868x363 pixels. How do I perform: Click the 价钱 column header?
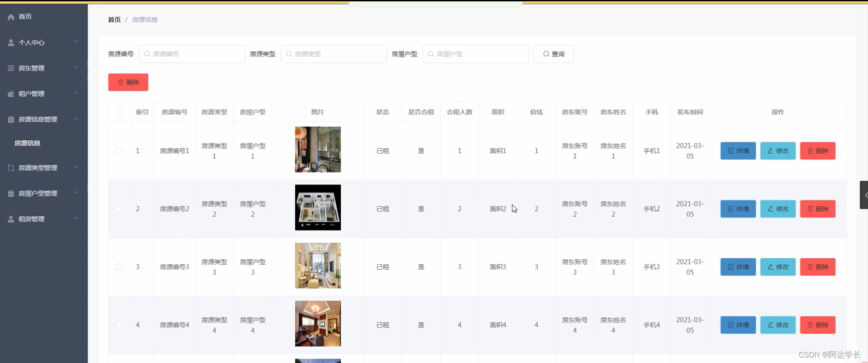536,112
